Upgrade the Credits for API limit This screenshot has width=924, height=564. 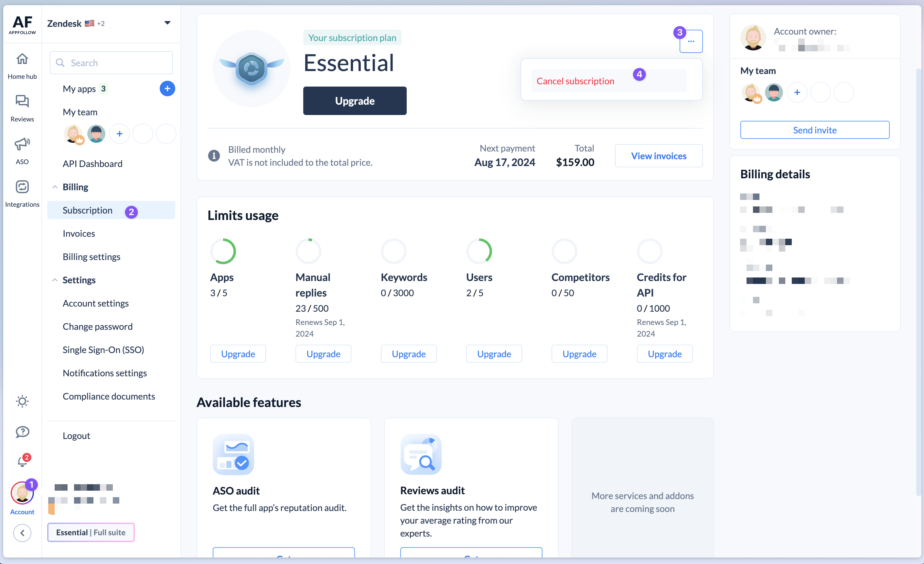tap(665, 354)
